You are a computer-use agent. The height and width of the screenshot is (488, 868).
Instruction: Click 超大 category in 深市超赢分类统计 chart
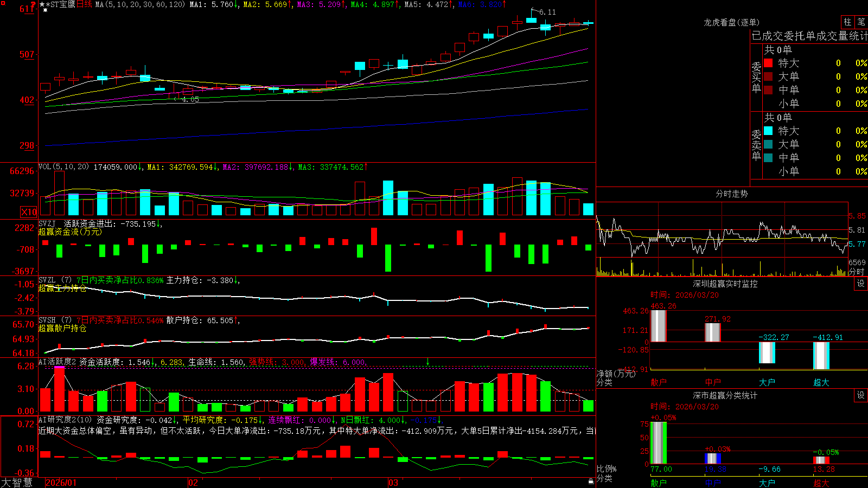821,483
